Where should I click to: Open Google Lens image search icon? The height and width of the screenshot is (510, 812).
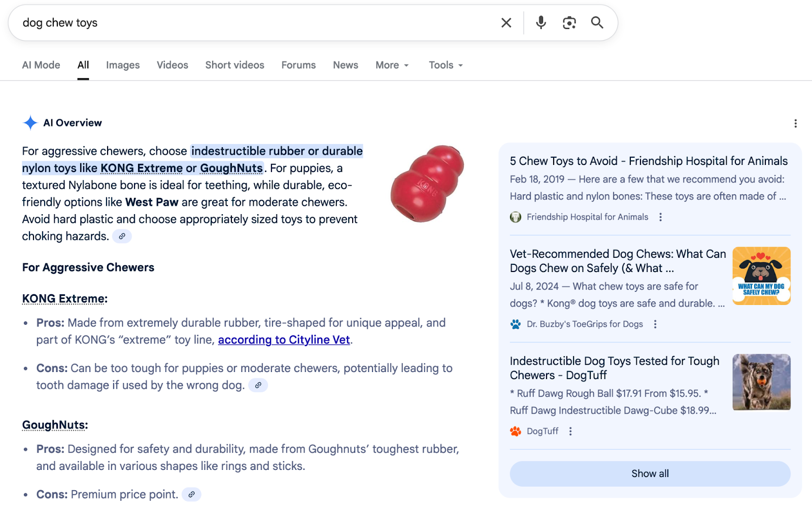coord(569,22)
